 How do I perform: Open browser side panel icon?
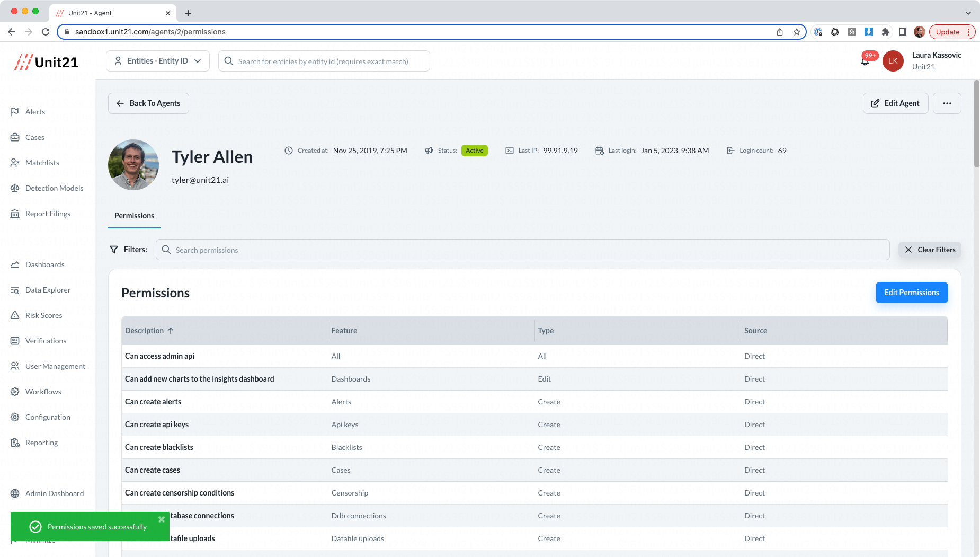point(903,32)
